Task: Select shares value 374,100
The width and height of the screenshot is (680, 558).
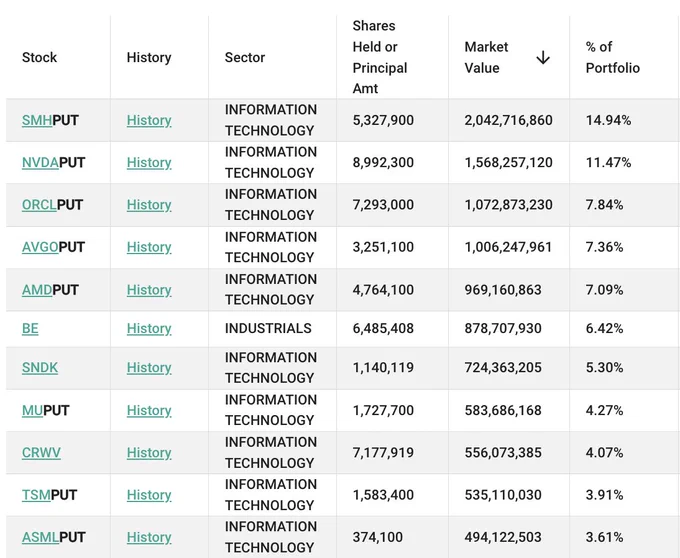Action: pos(377,537)
